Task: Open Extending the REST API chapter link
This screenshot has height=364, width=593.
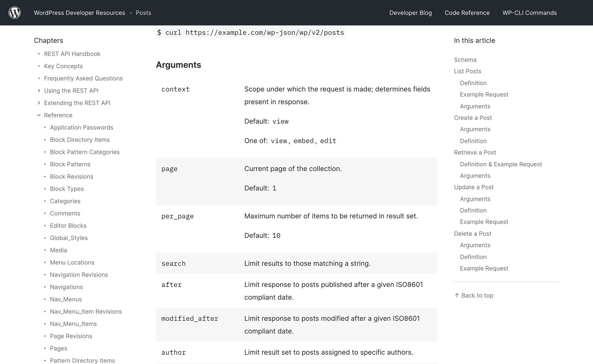Action: point(77,103)
